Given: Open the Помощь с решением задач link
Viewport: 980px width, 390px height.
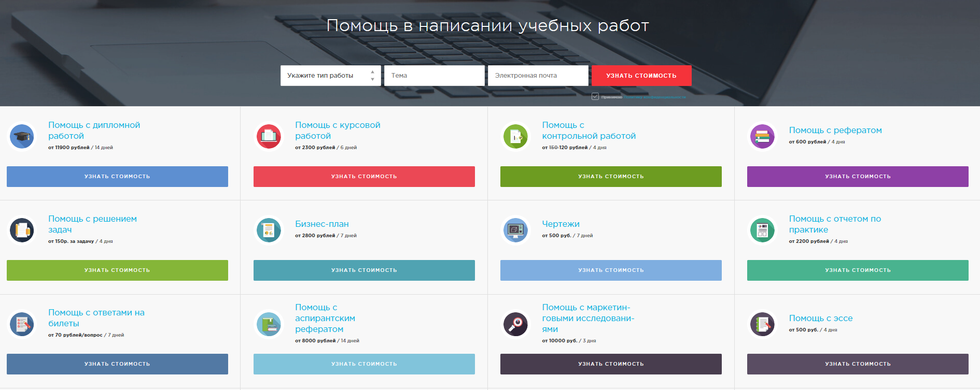Looking at the screenshot, I should (x=92, y=224).
